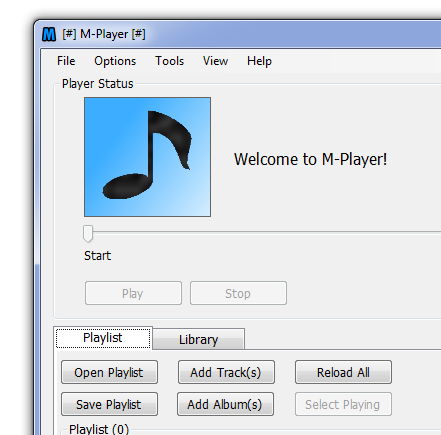The image size is (441, 435).
Task: Open the Help menu
Action: point(259,61)
